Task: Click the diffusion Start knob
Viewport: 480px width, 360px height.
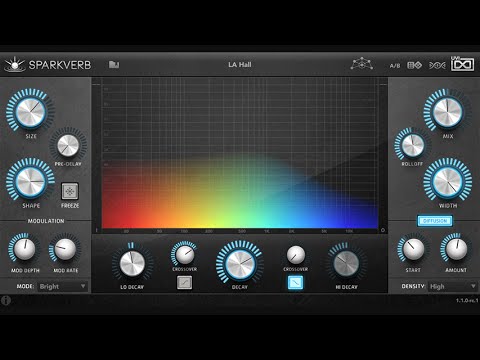Action: pyautogui.click(x=413, y=249)
